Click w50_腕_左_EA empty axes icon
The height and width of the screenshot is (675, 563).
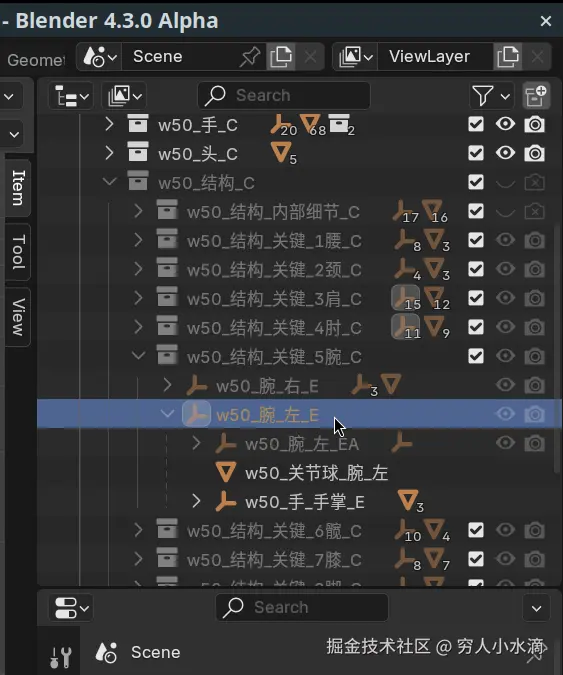click(x=226, y=443)
